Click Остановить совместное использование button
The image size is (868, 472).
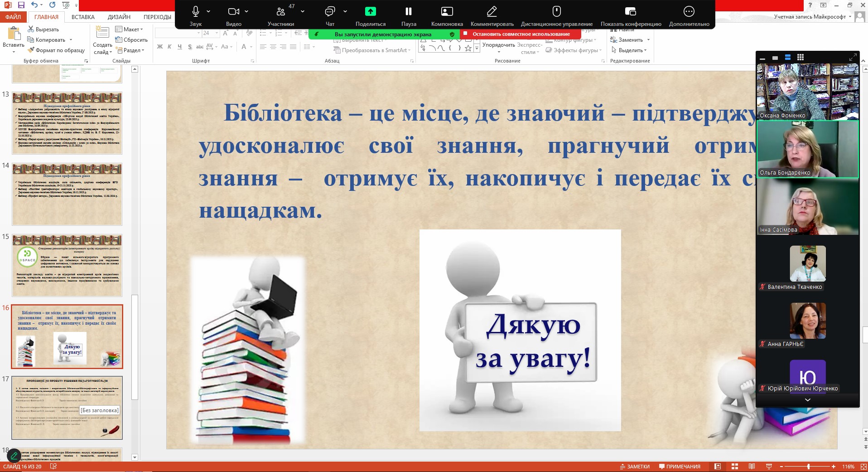521,34
